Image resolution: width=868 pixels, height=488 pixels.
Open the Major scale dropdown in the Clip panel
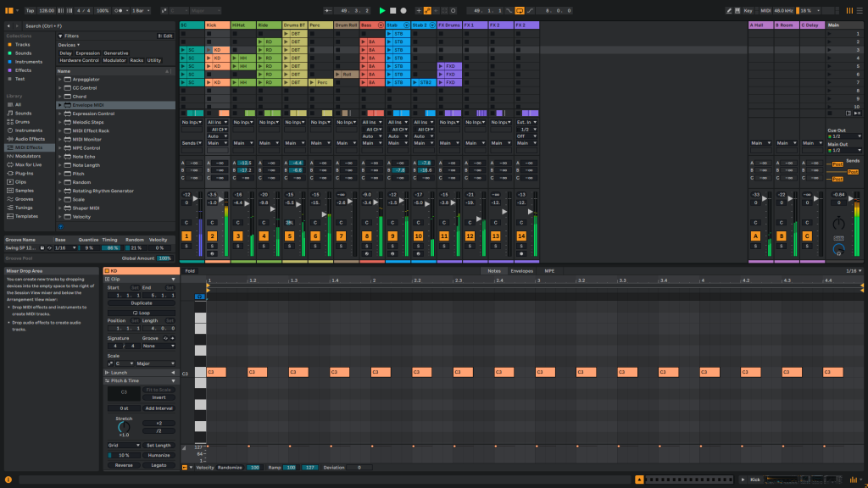(153, 363)
